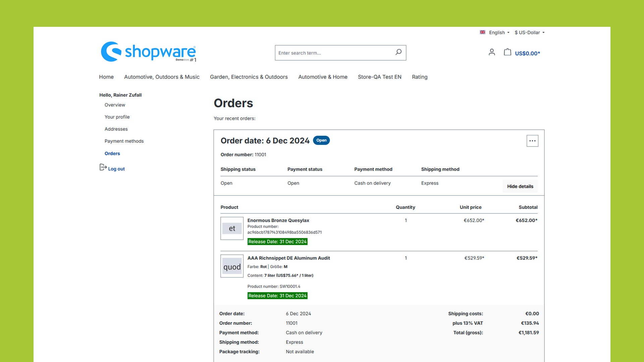Click the user account icon
The height and width of the screenshot is (362, 644).
pos(492,52)
